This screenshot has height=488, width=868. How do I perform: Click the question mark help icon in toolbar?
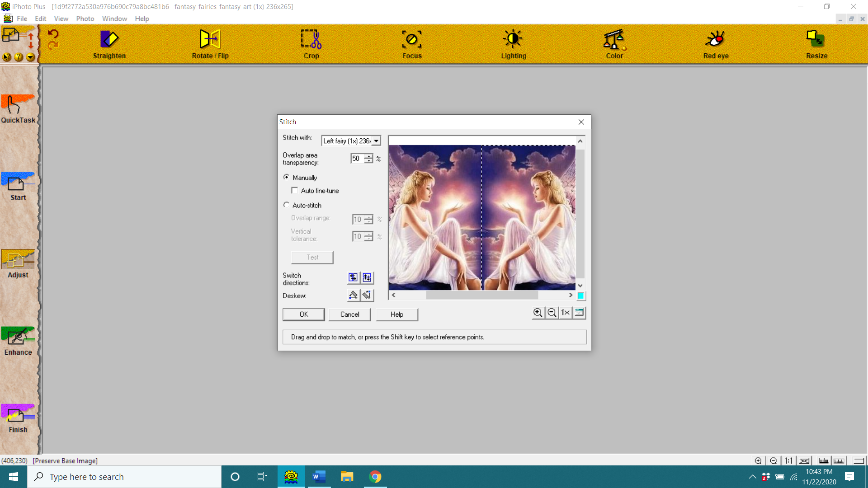pos(19,57)
